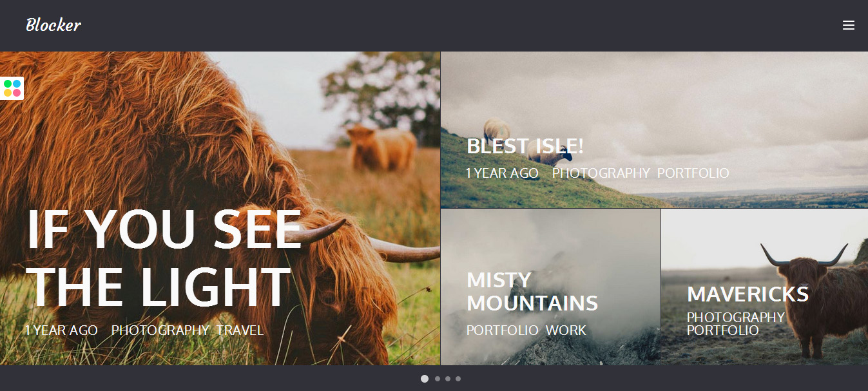Image resolution: width=868 pixels, height=391 pixels.
Task: Click Work category under 'Misty Mountains'
Action: point(566,330)
